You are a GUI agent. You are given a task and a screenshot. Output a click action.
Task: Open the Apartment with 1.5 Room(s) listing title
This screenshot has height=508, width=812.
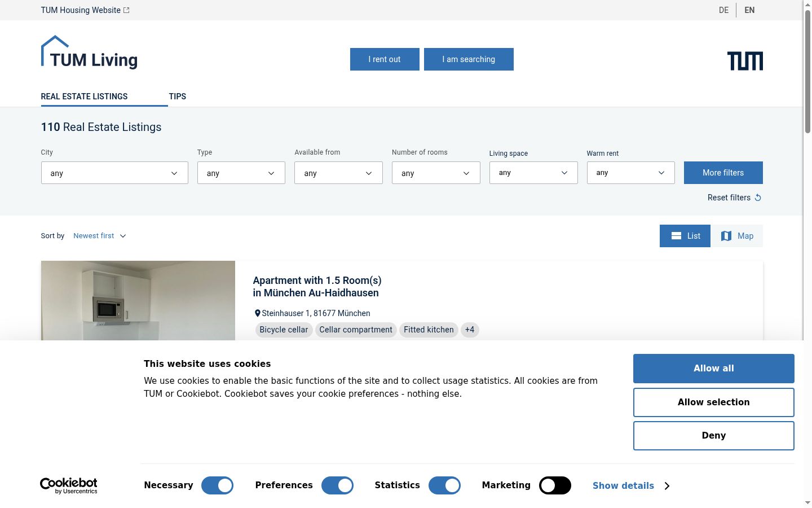click(317, 287)
